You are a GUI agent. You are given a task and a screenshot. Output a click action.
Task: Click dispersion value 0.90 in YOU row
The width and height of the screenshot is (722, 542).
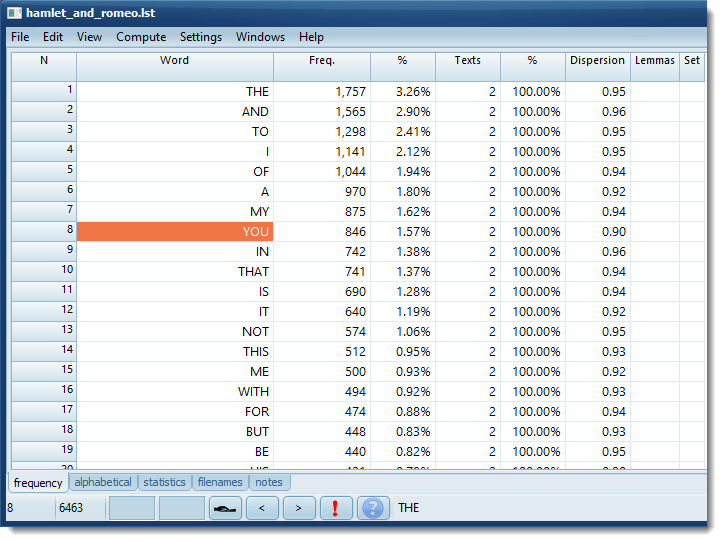tap(614, 232)
